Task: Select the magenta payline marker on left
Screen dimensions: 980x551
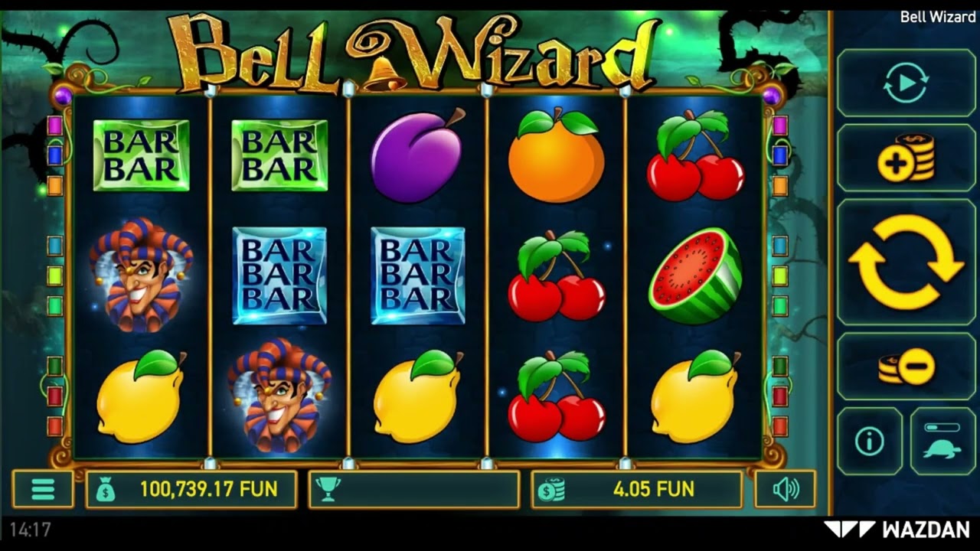Action: 54,126
